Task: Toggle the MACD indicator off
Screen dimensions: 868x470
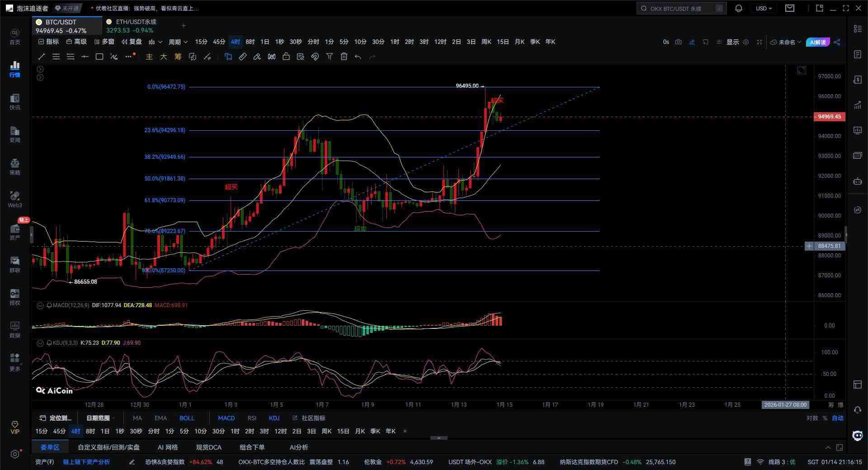Action: 226,418
